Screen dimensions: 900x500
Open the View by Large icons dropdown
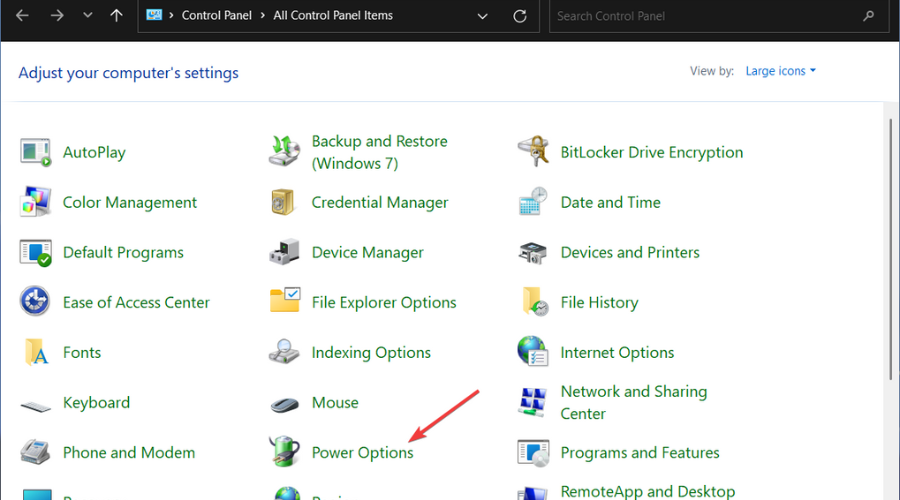781,71
